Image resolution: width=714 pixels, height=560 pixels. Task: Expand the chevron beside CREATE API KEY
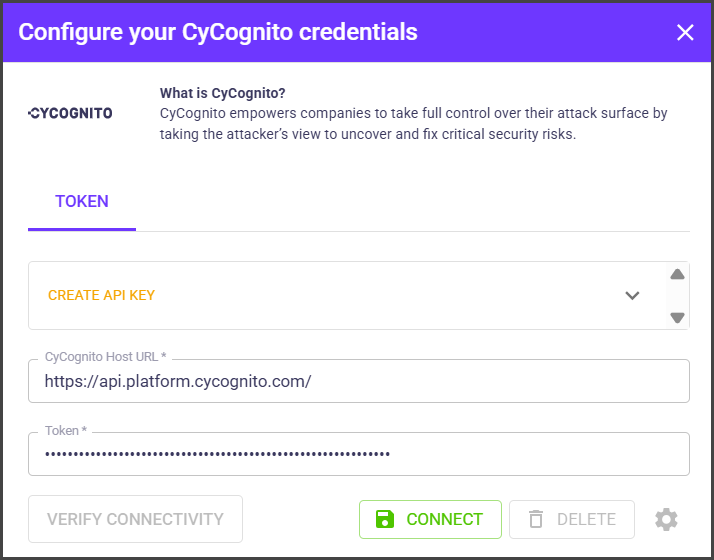pos(632,295)
